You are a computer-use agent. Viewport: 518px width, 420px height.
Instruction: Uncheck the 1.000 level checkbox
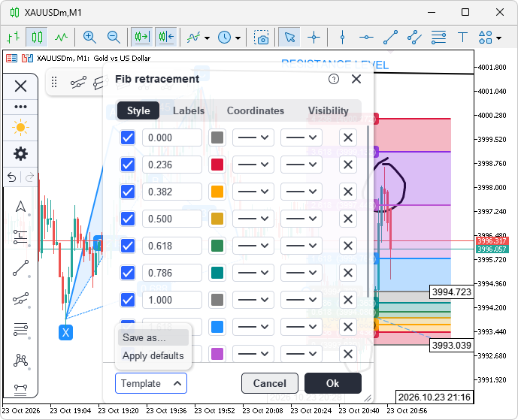[x=128, y=300]
